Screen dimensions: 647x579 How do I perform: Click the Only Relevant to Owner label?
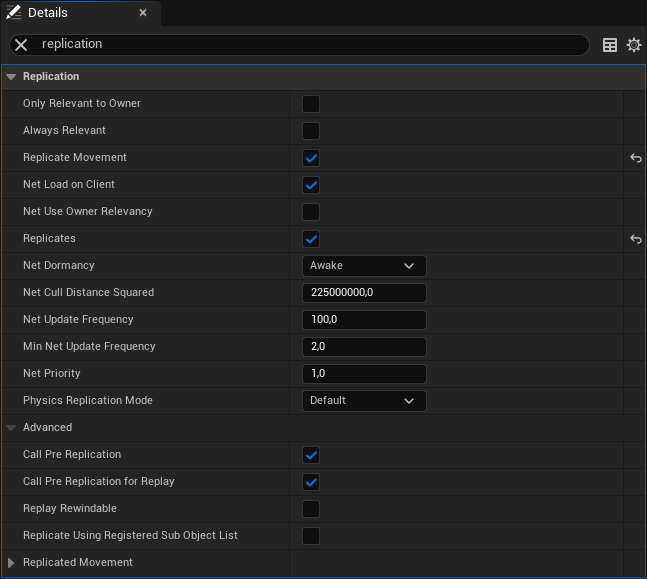(82, 104)
